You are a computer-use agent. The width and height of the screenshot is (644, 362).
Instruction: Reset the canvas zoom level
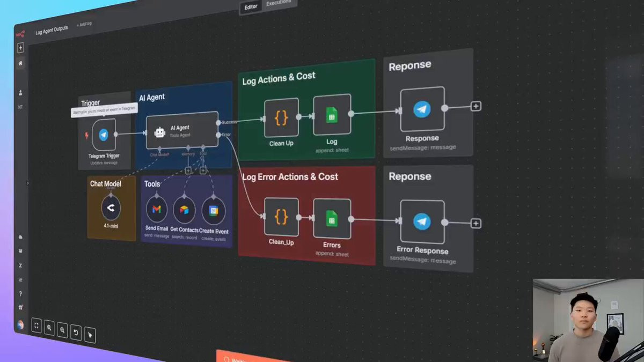coord(76,333)
